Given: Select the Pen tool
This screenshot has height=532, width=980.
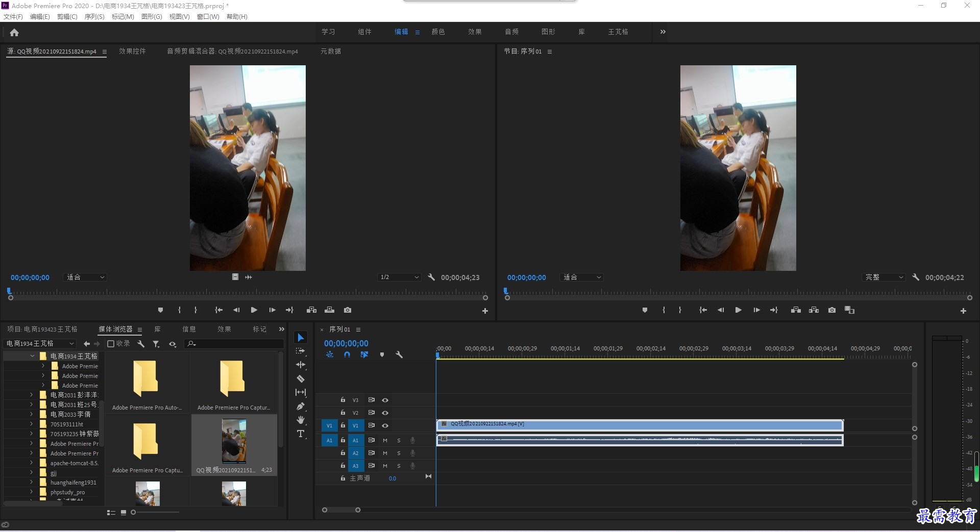Looking at the screenshot, I should coord(301,406).
